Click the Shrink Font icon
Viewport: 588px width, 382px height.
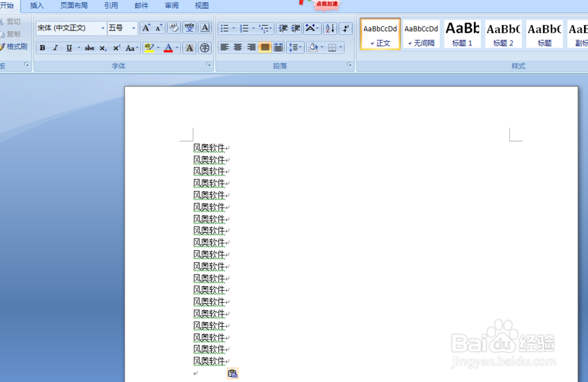tap(159, 28)
